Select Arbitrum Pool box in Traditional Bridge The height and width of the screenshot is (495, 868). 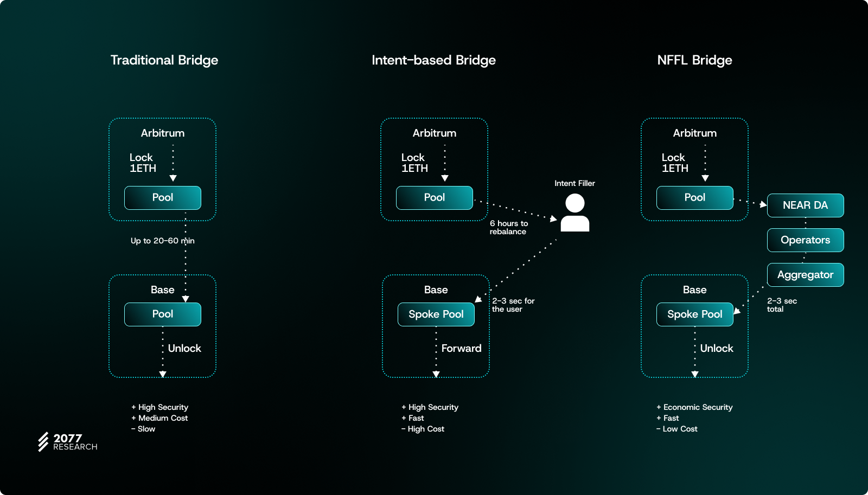(x=162, y=198)
